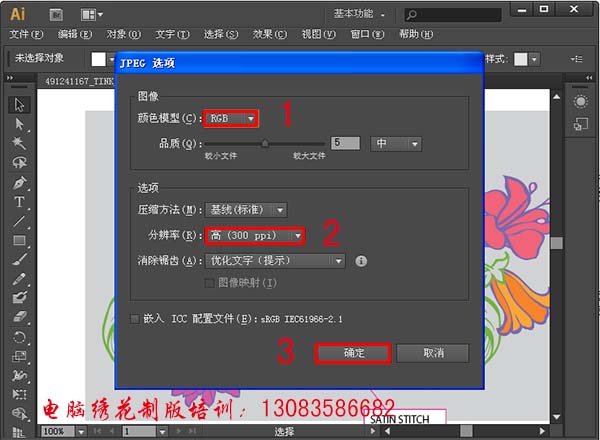Select the Scale tool
This screenshot has height=440, width=600.
19,356
